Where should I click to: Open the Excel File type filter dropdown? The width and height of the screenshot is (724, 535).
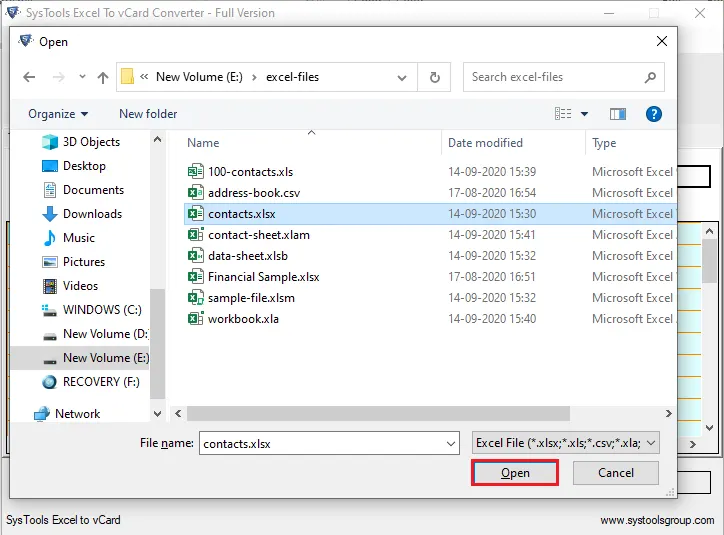tap(566, 443)
